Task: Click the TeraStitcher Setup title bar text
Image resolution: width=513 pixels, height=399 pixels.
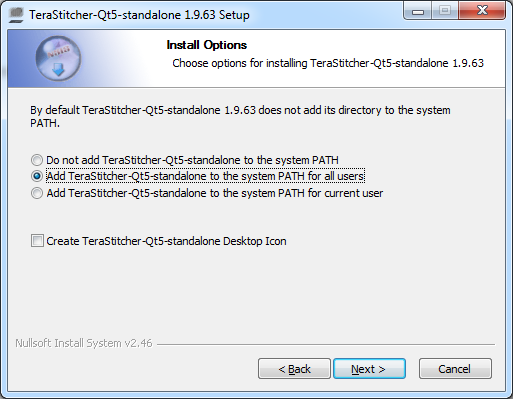Action: (x=139, y=15)
